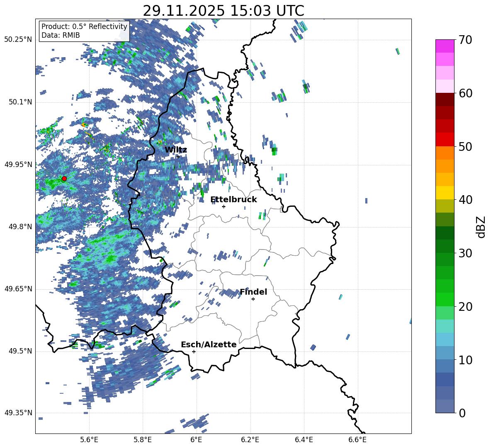Click the 50.25°N latitude label
This screenshot has width=491, height=448.
point(18,40)
